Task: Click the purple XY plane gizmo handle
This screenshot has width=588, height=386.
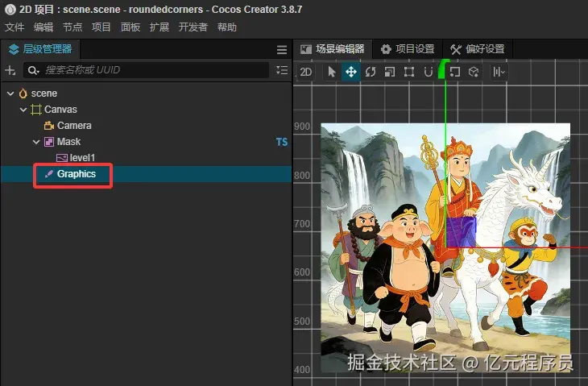Action: point(461,232)
